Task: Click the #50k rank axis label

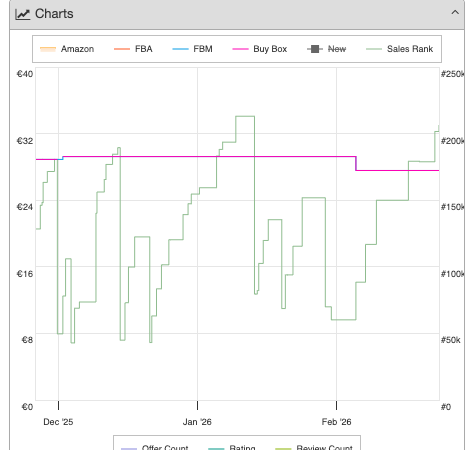Action: pyautogui.click(x=450, y=340)
